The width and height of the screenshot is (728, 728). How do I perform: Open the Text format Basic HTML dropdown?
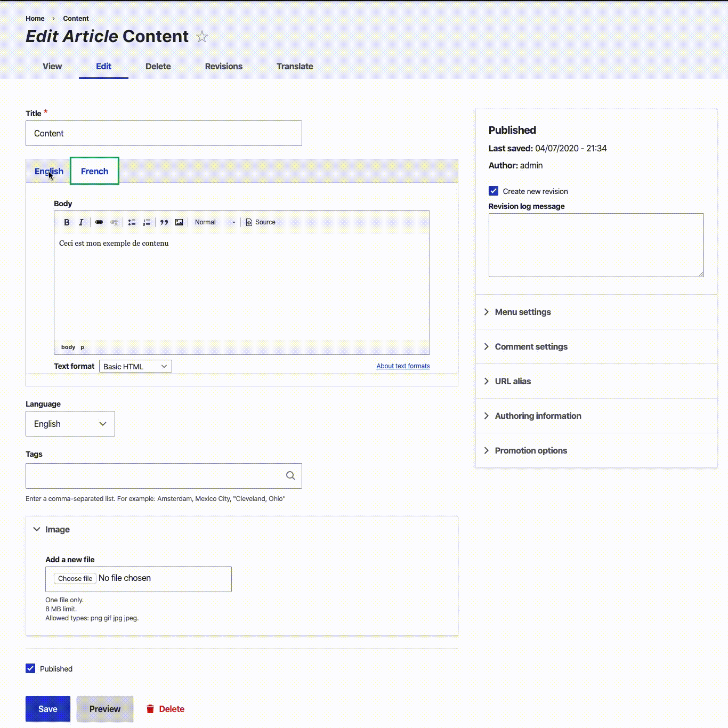[x=135, y=366]
